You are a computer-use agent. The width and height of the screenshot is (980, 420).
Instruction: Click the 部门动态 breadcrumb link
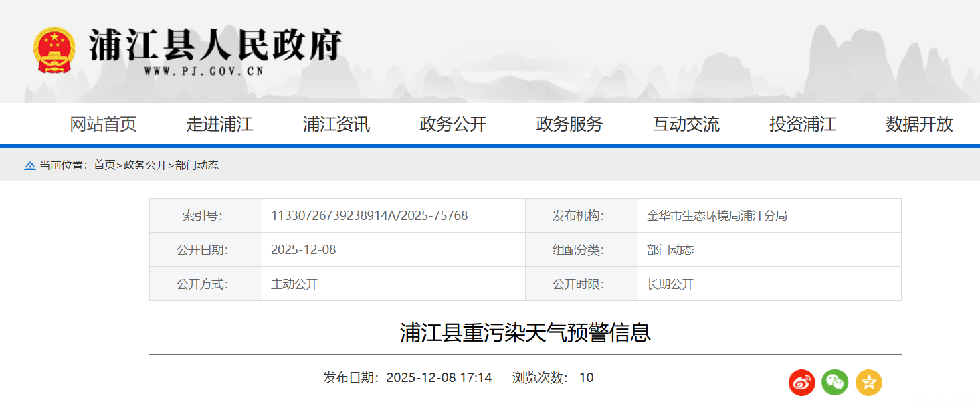click(x=197, y=165)
